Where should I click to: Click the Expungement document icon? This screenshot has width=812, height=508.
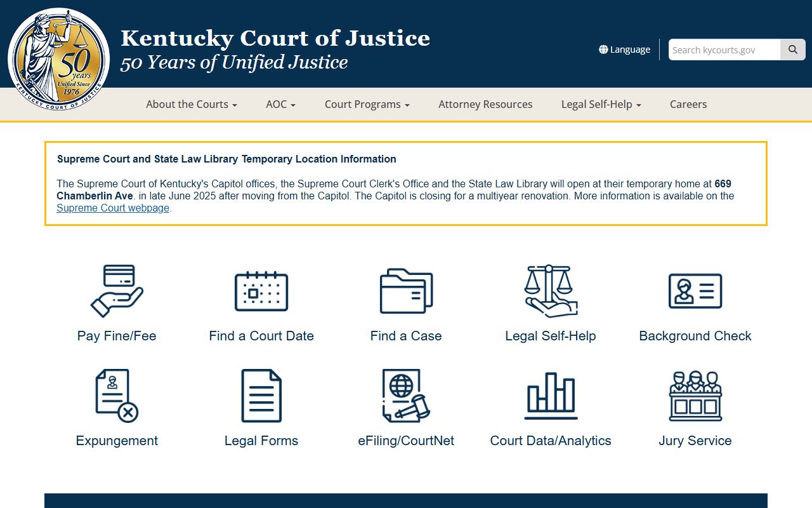pyautogui.click(x=117, y=396)
